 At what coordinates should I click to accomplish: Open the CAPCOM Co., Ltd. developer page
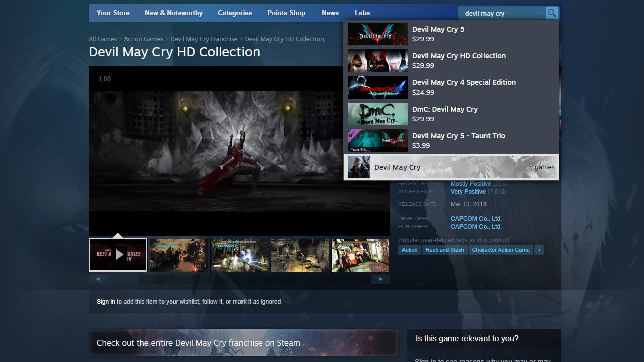click(476, 218)
